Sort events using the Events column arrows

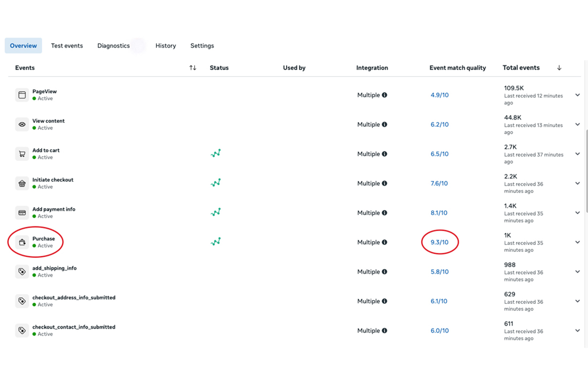coord(193,68)
